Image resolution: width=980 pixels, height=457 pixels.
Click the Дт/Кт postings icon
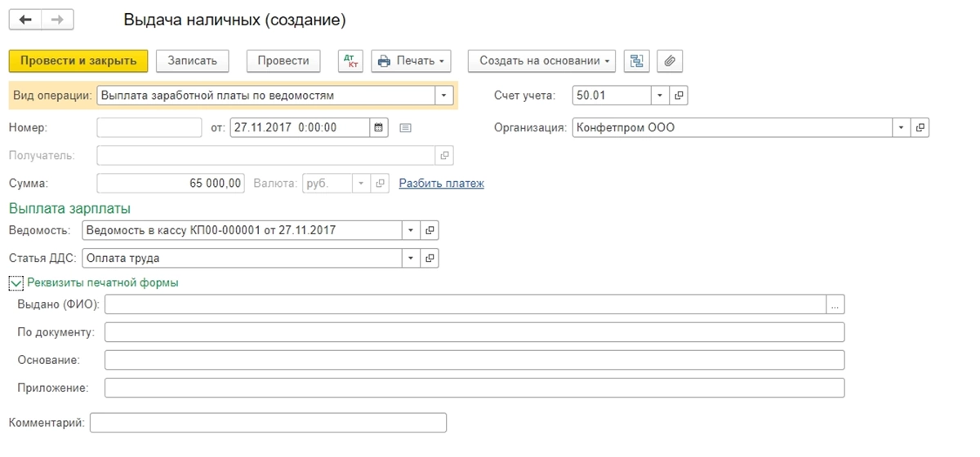pos(351,61)
